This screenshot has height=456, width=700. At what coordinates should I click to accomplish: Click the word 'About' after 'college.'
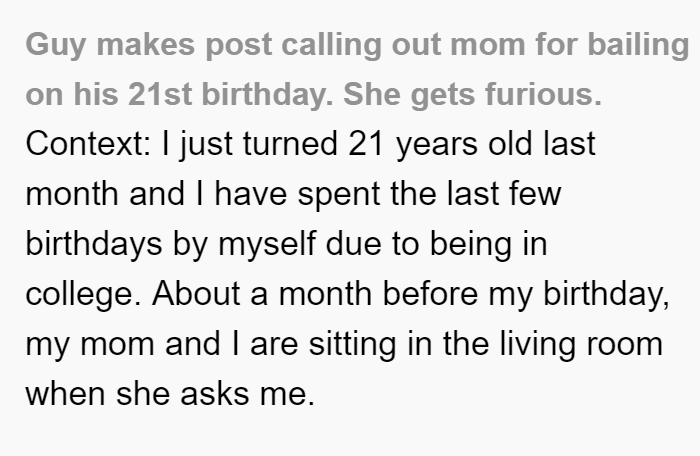pyautogui.click(x=196, y=294)
